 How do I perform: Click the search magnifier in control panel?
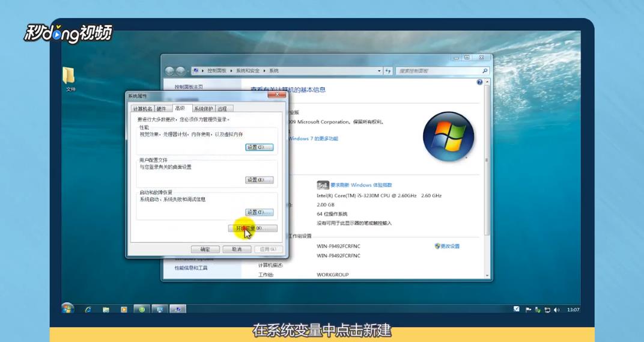point(485,71)
